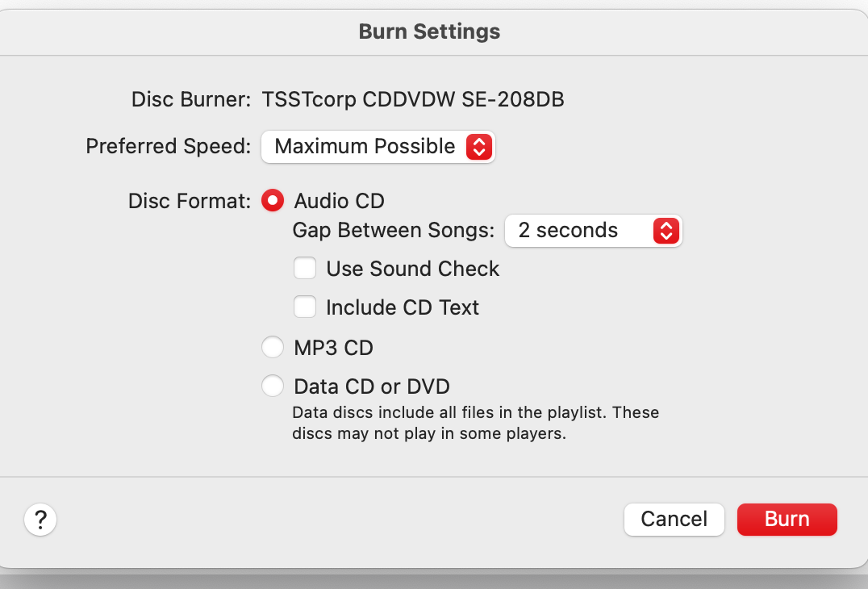Tick the Include CD Text checkbox

point(304,307)
